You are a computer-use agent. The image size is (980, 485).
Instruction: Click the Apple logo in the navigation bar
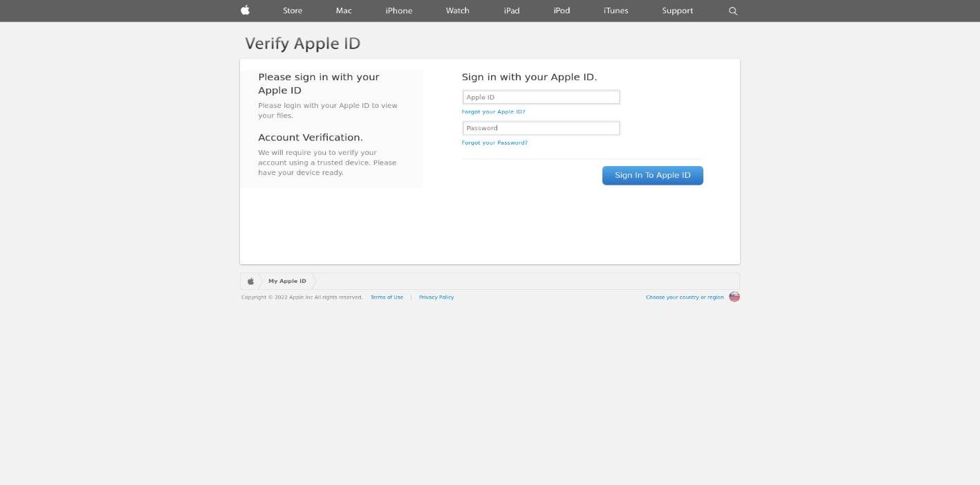[x=245, y=10]
